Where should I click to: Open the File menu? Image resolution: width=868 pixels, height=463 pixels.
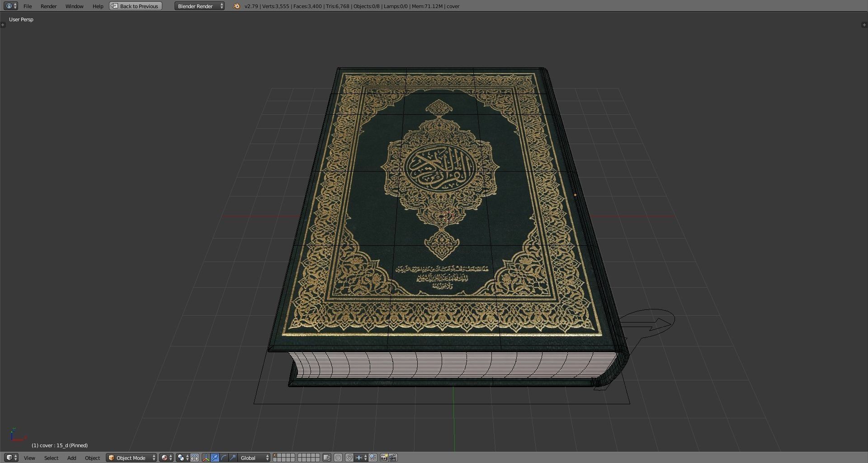click(x=28, y=6)
